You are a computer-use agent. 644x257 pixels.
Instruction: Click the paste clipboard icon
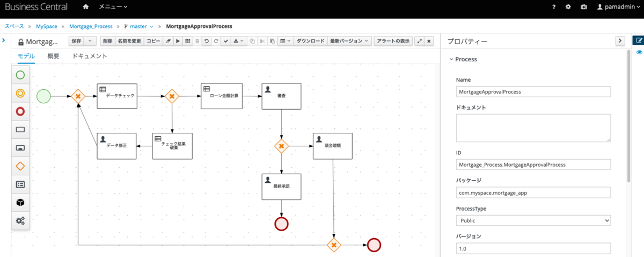click(x=272, y=41)
